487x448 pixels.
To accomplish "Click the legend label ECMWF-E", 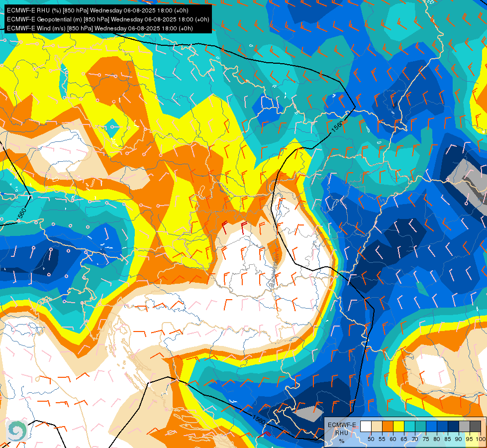I will 342,425.
